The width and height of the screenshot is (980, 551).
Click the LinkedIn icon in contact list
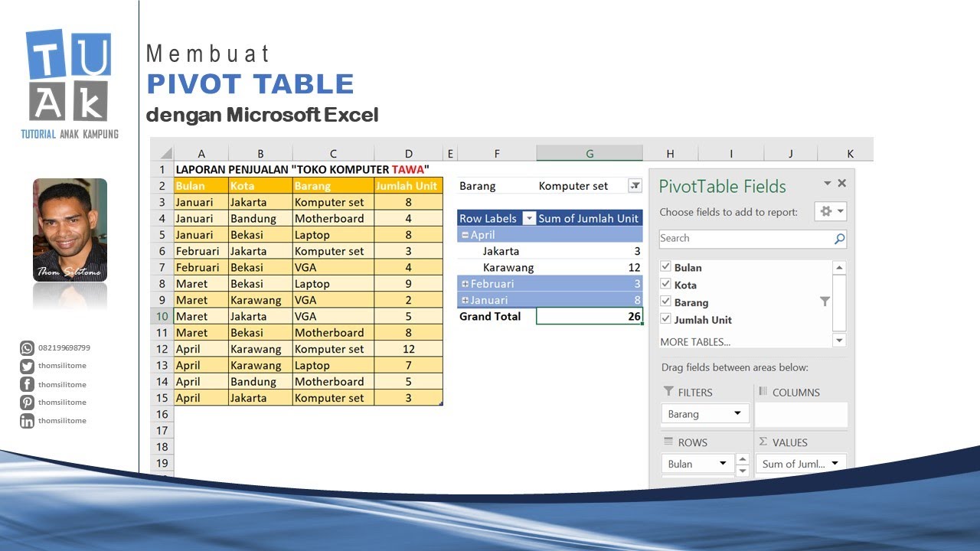click(28, 421)
